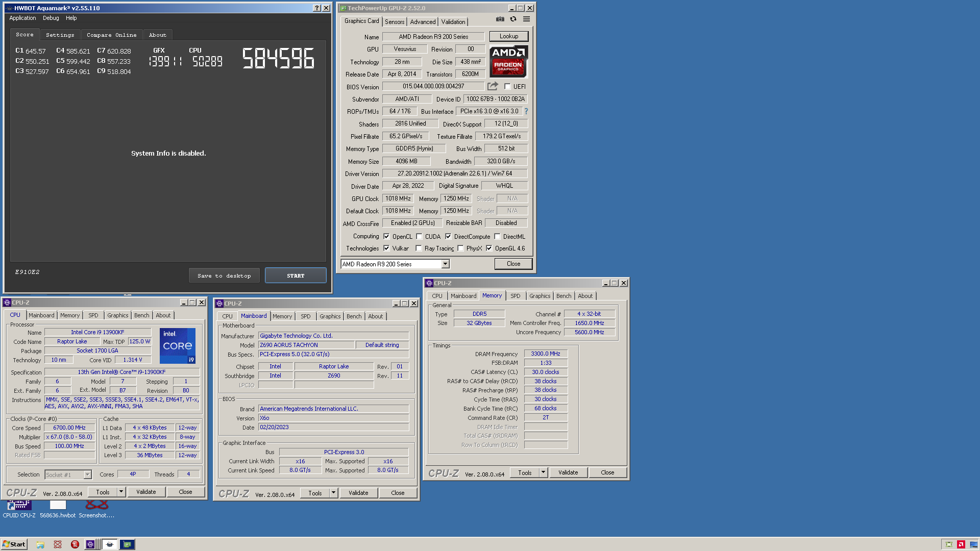Take a GPU-Z screenshot with camera icon
Screen dimensions: 980x551
coord(500,19)
